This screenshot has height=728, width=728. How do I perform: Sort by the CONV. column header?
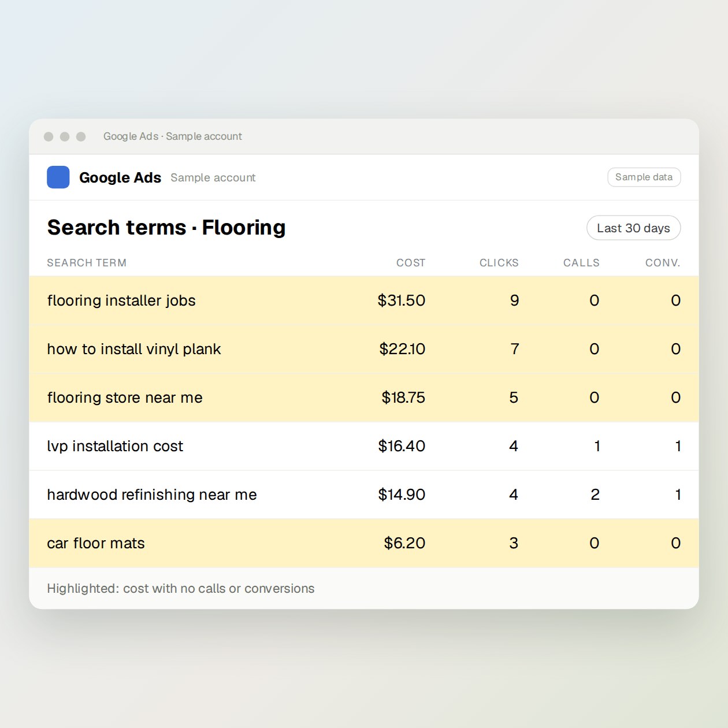coord(663,263)
